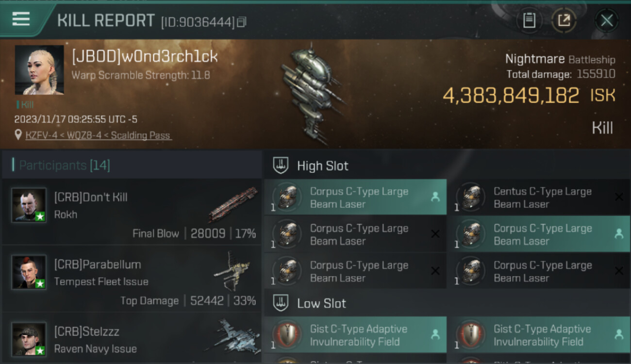Copy the kill report ID
This screenshot has height=364, width=631.
click(x=242, y=22)
